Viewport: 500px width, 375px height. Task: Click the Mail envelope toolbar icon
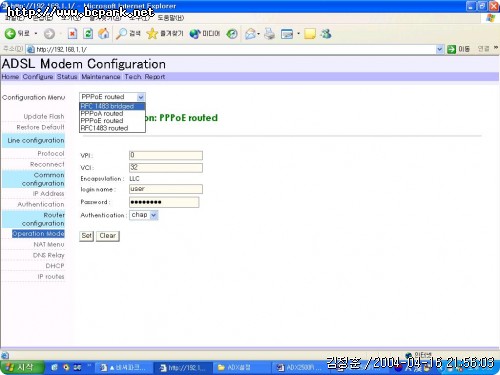[x=250, y=34]
